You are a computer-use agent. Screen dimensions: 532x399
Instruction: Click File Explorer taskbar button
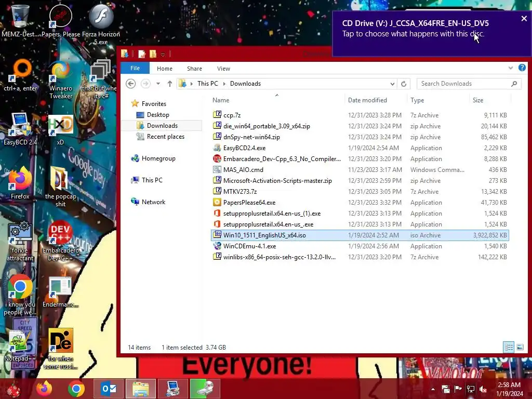140,389
